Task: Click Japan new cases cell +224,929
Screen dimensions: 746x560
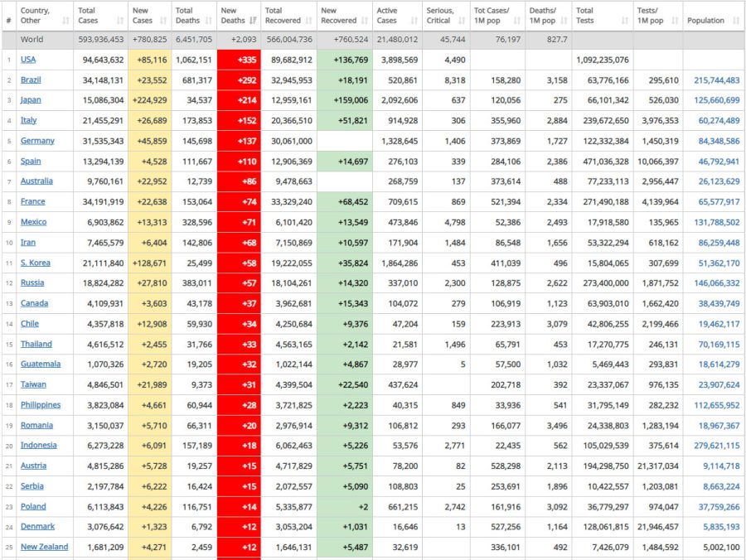Action: pos(149,100)
